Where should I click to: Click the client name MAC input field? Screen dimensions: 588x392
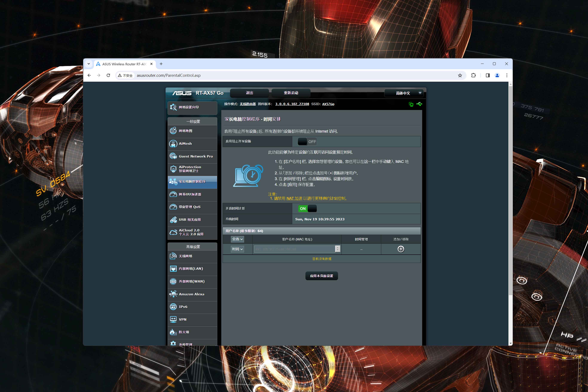pyautogui.click(x=294, y=249)
